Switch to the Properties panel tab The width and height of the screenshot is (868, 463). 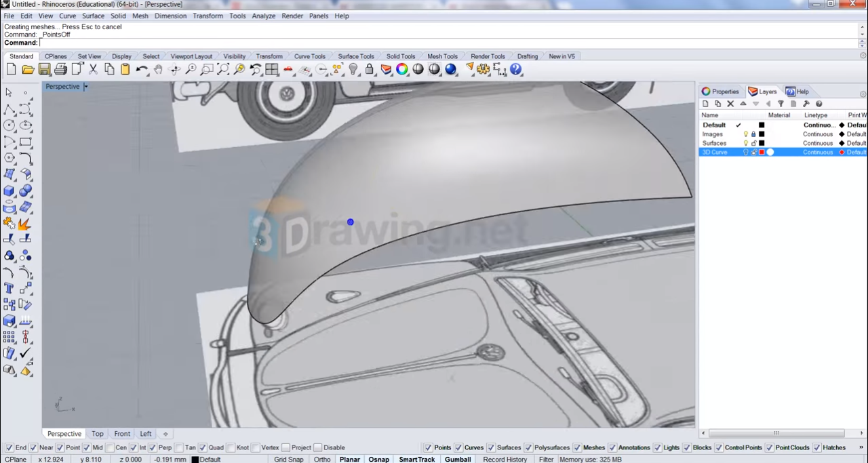720,92
